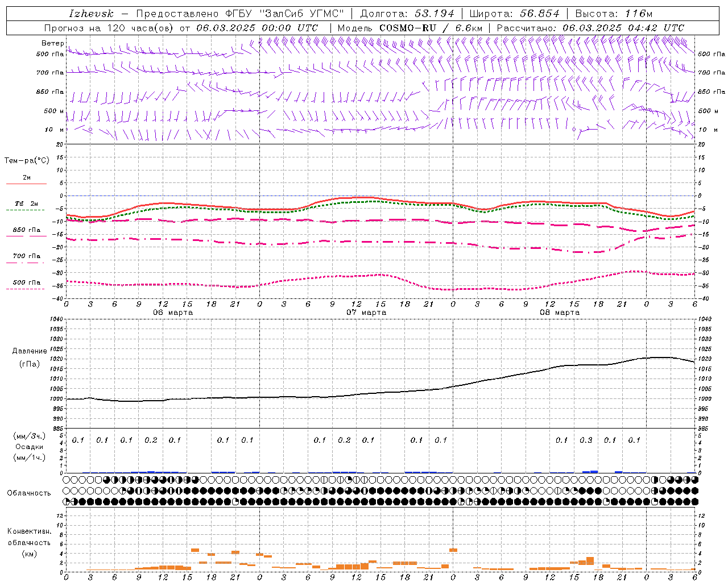
Task: Select the Высота: 116м elevation text
Action: [614, 14]
